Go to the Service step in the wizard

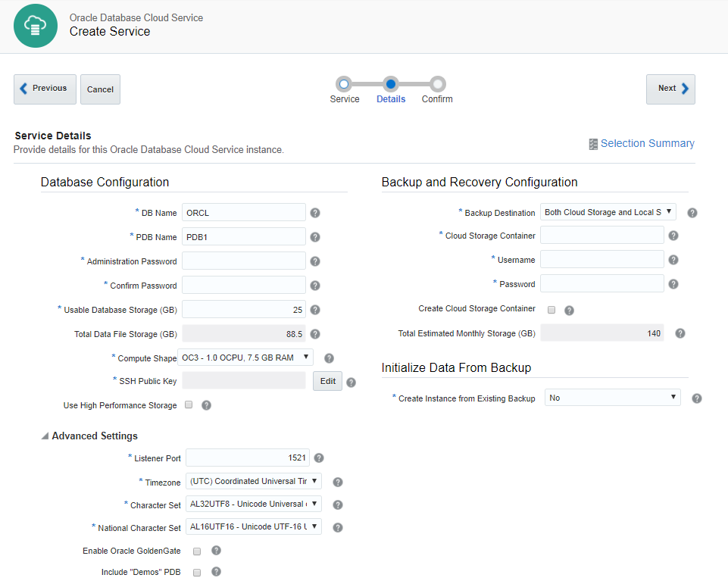344,84
